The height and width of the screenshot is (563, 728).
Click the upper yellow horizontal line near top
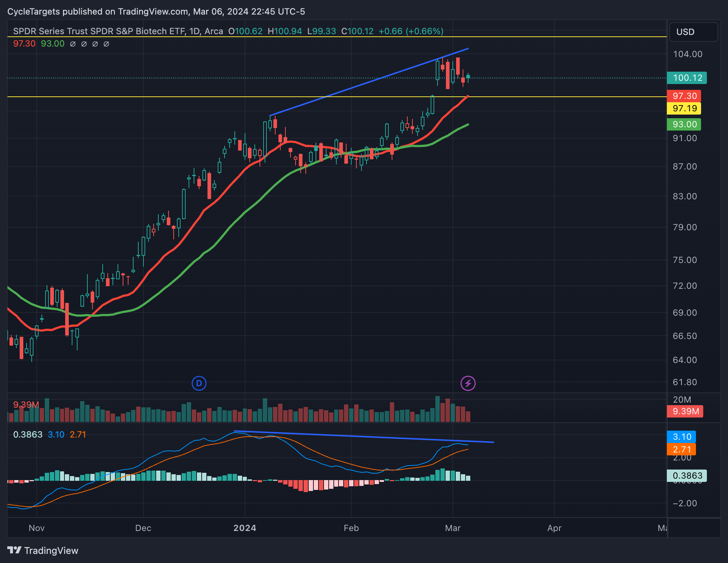[x=337, y=37]
